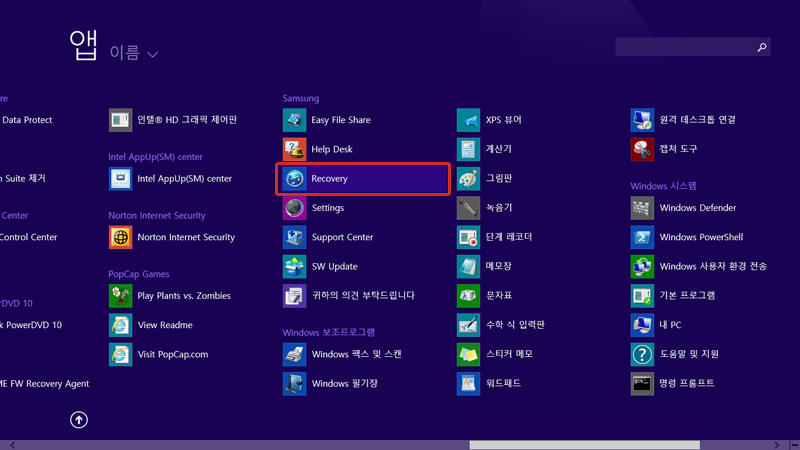This screenshot has width=800, height=450.
Task: Open SW Update icon
Action: 294,266
